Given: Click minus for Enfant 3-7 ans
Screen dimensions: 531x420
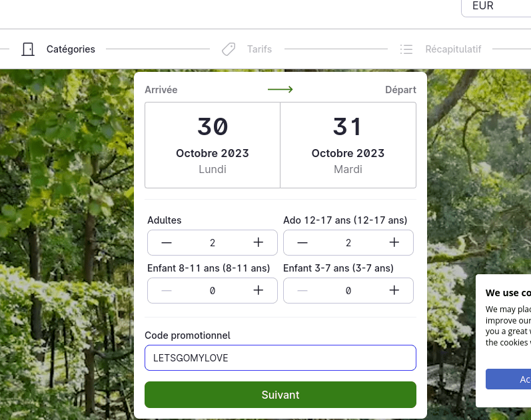Looking at the screenshot, I should tap(302, 290).
